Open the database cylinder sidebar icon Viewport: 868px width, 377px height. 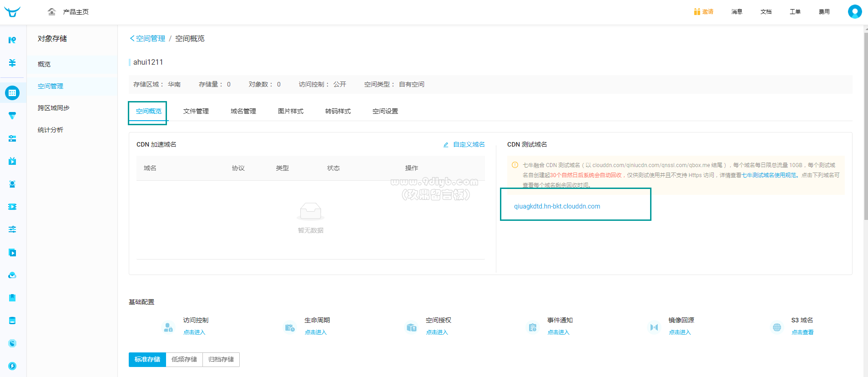tap(12, 321)
